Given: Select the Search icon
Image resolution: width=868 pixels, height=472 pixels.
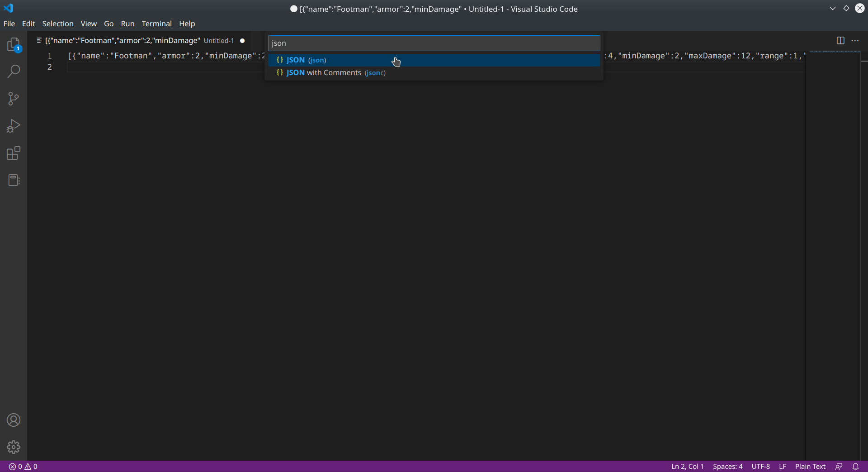Looking at the screenshot, I should 14,72.
